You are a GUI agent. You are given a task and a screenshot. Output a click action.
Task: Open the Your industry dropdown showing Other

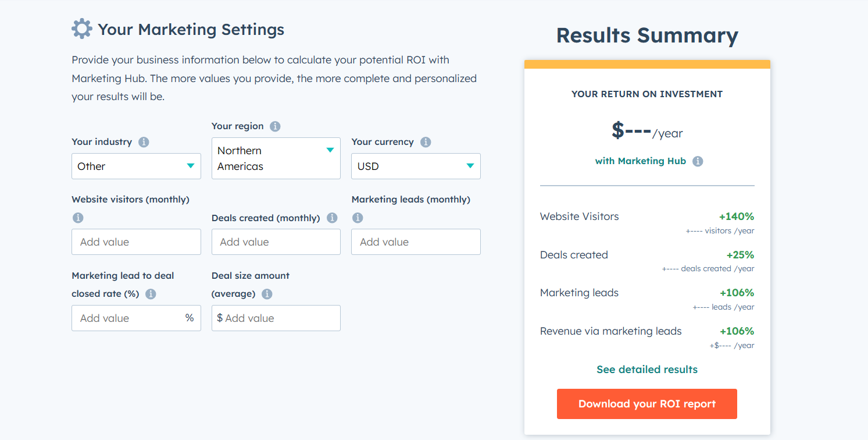(136, 166)
